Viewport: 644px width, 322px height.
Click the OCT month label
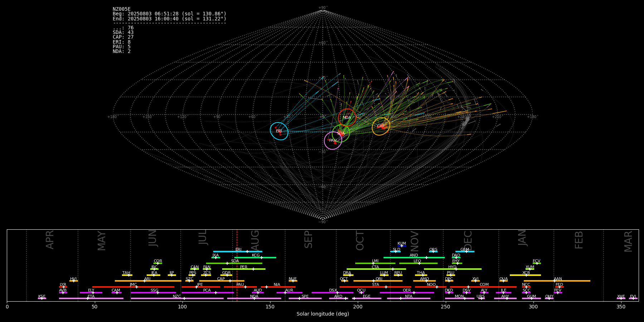click(360, 240)
